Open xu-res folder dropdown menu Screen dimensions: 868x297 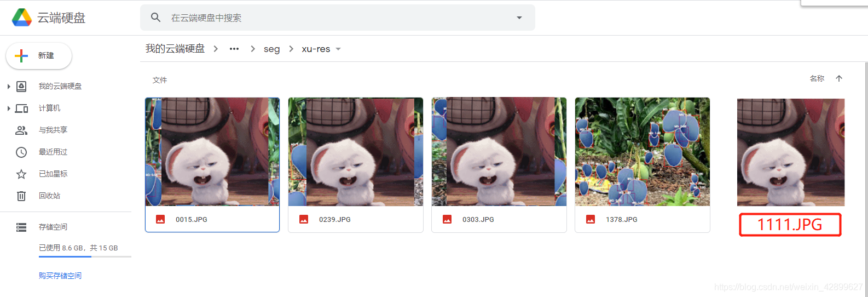pyautogui.click(x=338, y=49)
